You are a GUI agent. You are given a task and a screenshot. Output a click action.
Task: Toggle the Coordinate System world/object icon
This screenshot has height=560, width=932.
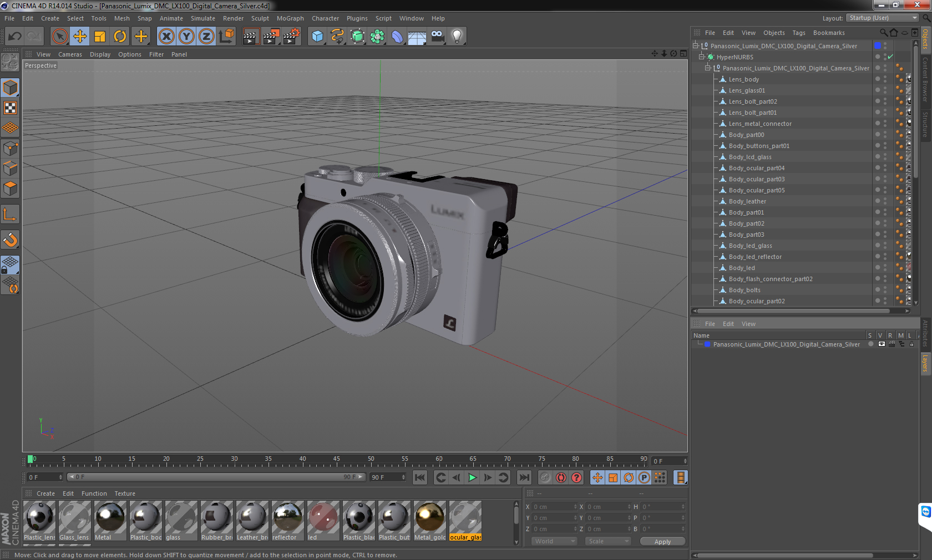point(226,37)
